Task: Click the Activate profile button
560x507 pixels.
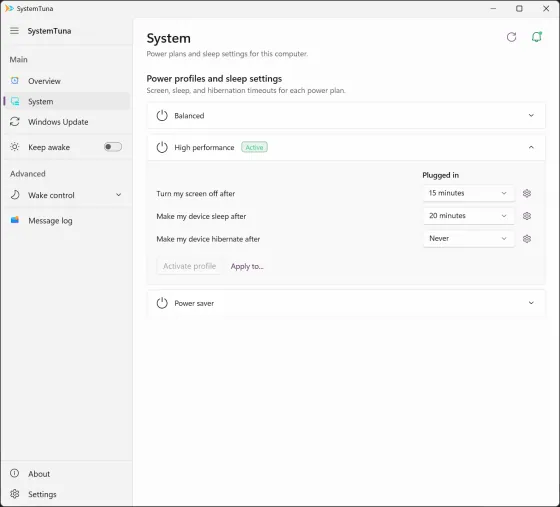Action: click(x=189, y=266)
